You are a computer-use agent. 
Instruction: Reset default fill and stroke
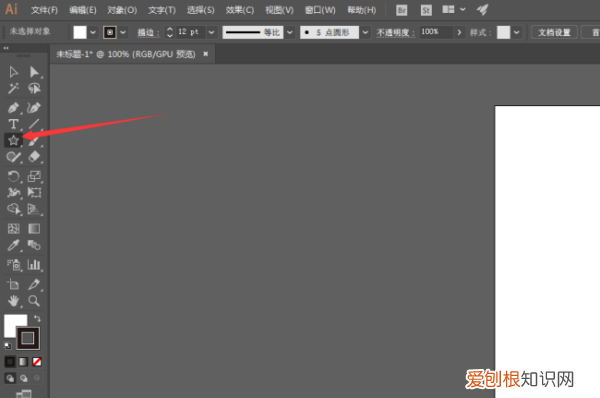coord(8,346)
